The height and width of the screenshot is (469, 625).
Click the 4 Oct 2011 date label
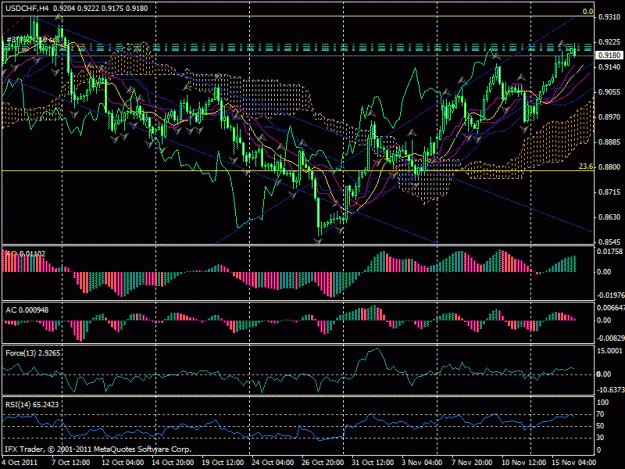[20, 463]
